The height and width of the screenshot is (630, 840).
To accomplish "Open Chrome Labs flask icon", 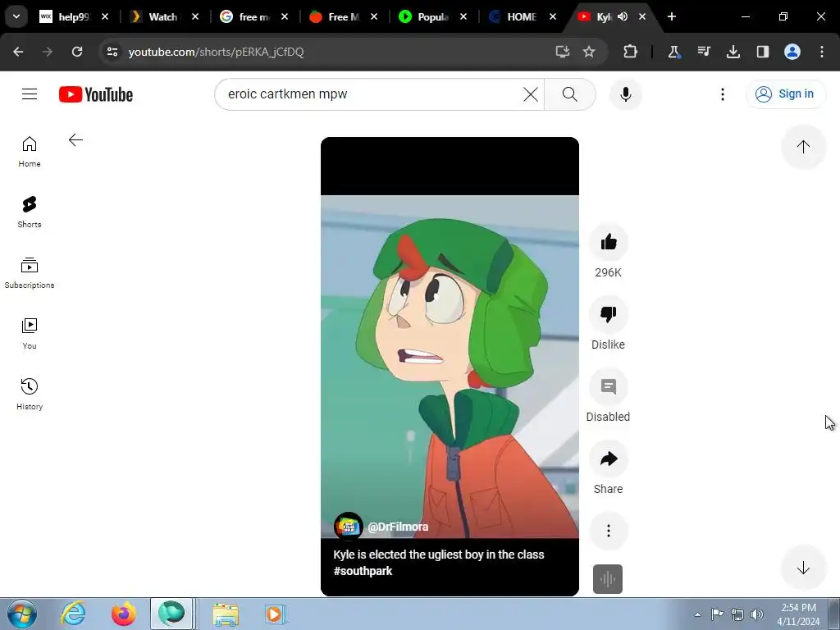I will point(674,52).
